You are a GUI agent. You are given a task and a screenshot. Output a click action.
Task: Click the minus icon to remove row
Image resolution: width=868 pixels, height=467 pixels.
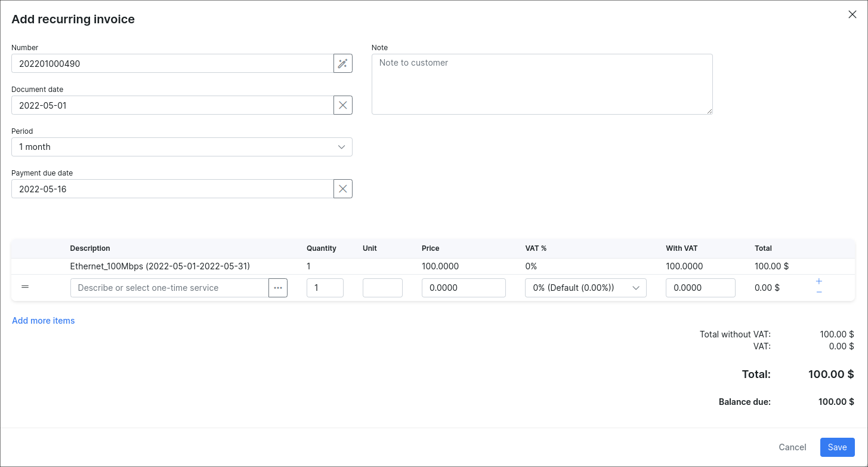[819, 292]
